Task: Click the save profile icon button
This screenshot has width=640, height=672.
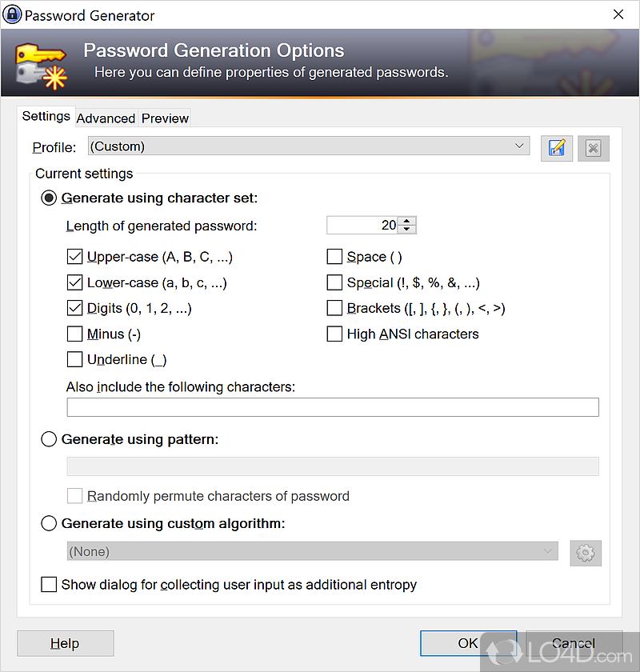Action: click(x=557, y=148)
